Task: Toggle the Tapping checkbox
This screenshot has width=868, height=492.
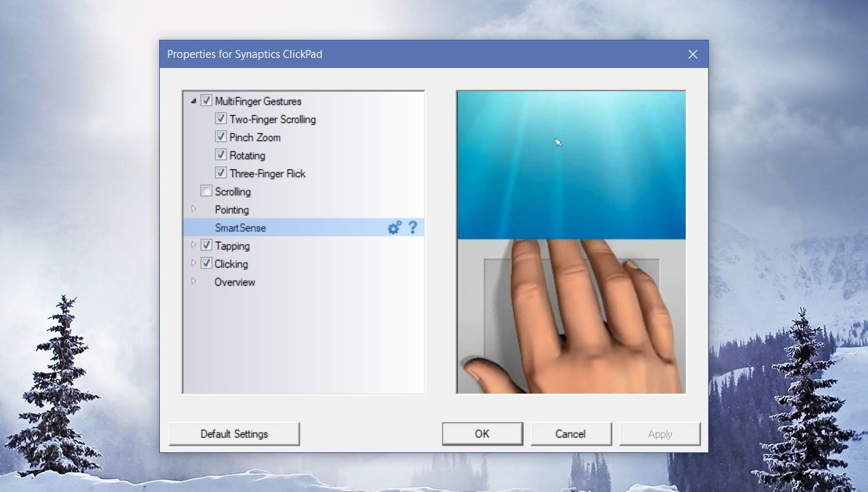Action: pos(206,246)
